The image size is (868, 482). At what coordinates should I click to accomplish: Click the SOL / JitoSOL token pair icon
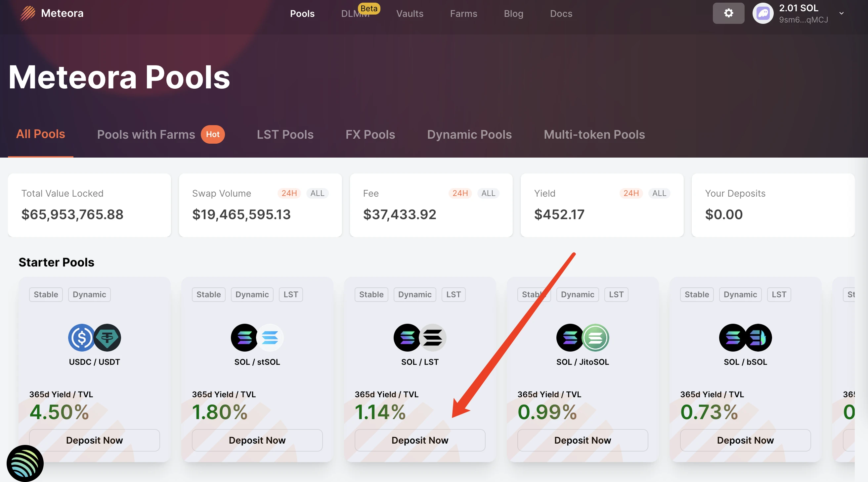[583, 337]
